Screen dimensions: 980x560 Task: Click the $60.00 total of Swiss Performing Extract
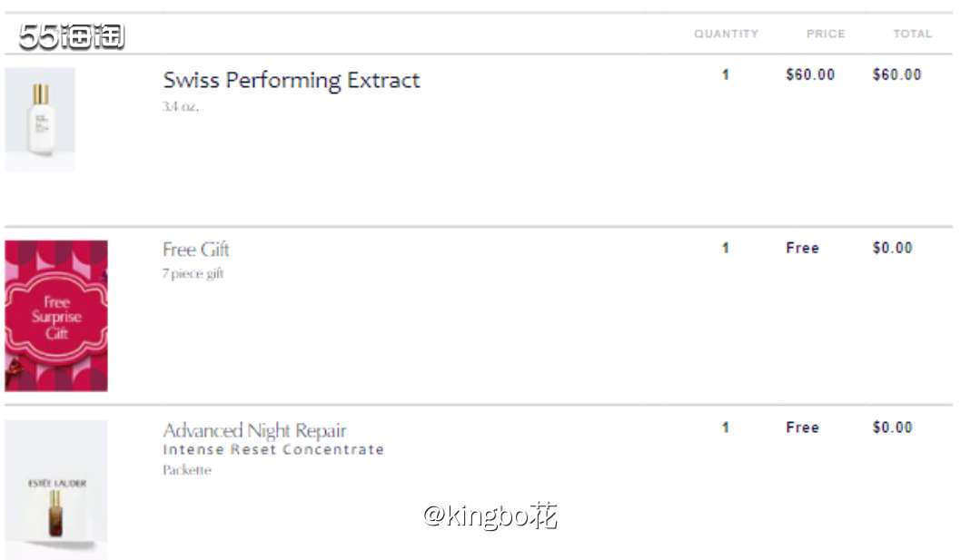pyautogui.click(x=896, y=75)
